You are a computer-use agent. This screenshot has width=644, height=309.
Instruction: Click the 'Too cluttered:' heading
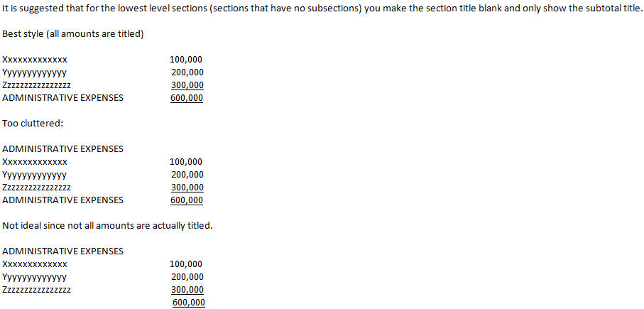click(33, 124)
